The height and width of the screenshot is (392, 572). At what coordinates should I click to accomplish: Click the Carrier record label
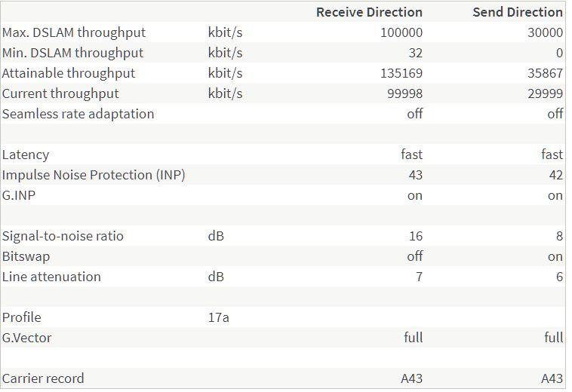[43, 378]
